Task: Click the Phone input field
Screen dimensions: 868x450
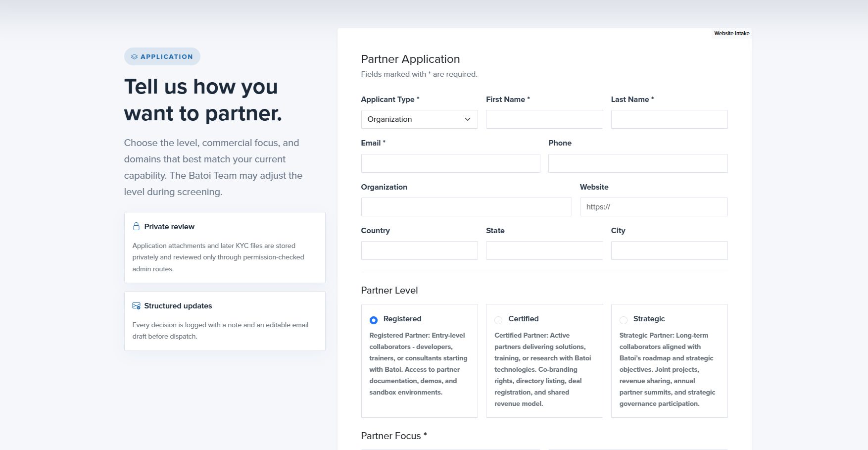Action: pyautogui.click(x=638, y=163)
